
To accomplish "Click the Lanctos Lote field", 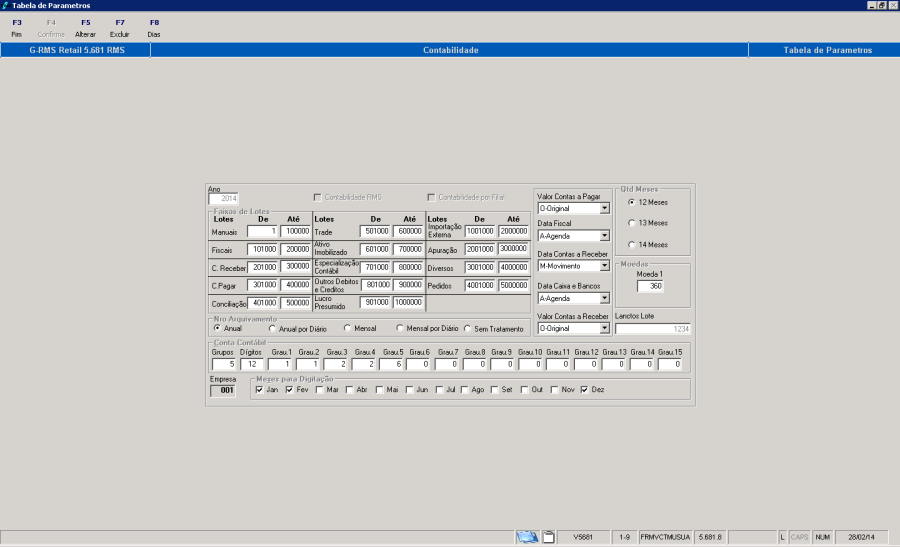I will click(x=653, y=329).
